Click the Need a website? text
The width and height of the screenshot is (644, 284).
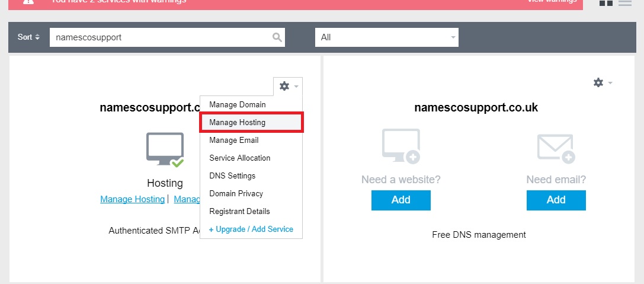click(401, 180)
